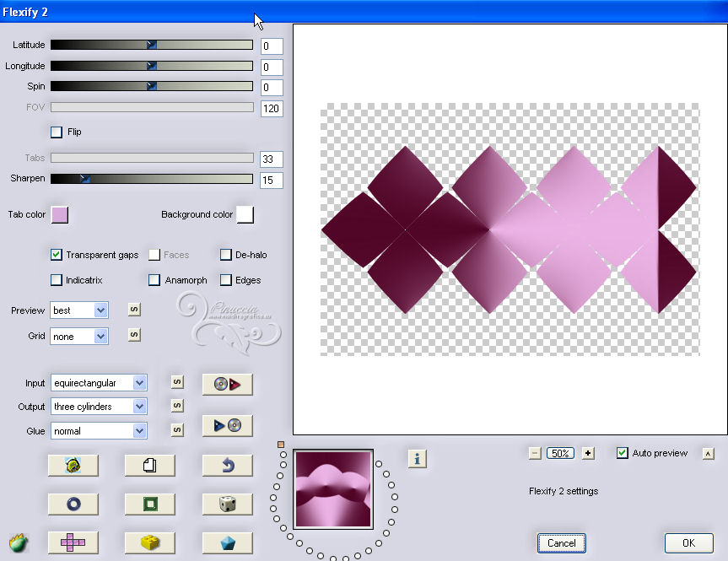
Task: Click the large preview image area
Action: tap(510, 229)
